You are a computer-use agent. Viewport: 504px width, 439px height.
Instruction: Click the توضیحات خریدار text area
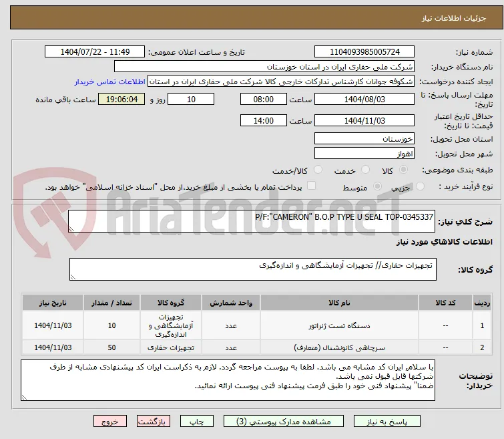coord(228,380)
